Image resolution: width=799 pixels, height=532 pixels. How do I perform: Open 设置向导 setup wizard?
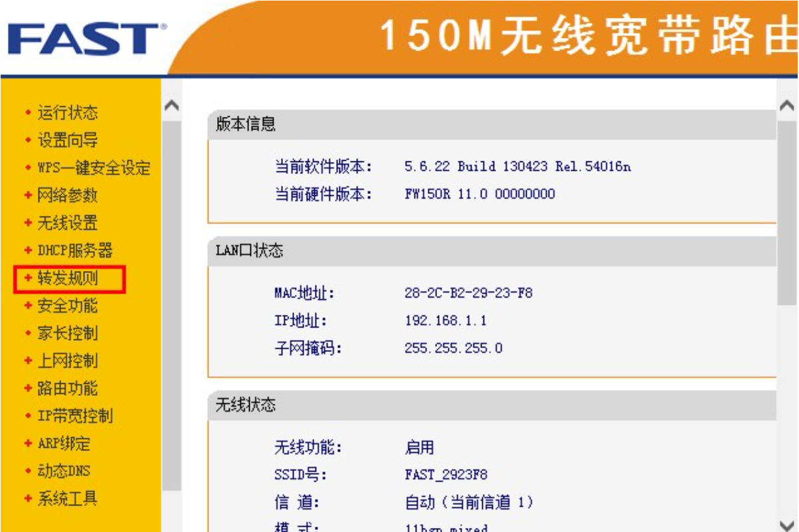67,140
